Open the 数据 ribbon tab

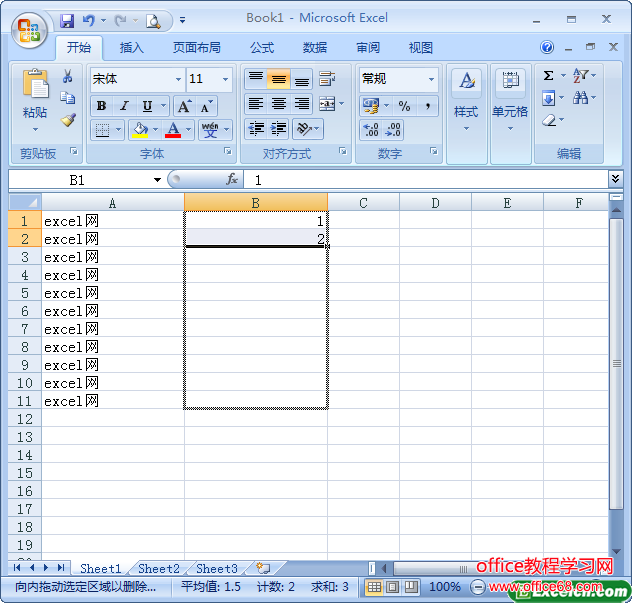click(315, 48)
